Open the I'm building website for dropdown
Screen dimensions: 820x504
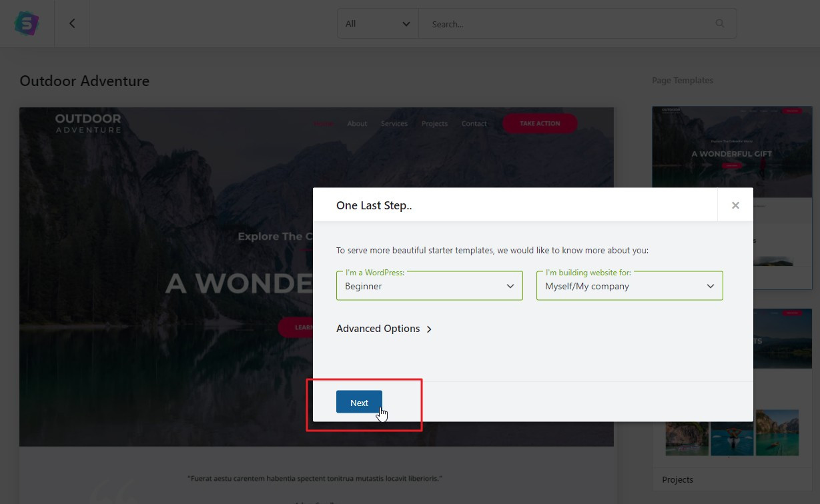click(x=630, y=285)
